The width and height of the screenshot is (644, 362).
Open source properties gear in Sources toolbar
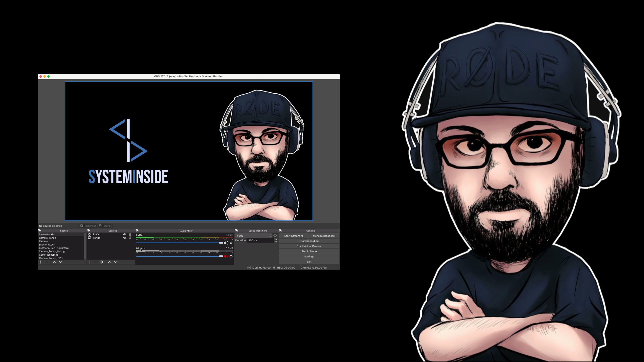(x=102, y=262)
